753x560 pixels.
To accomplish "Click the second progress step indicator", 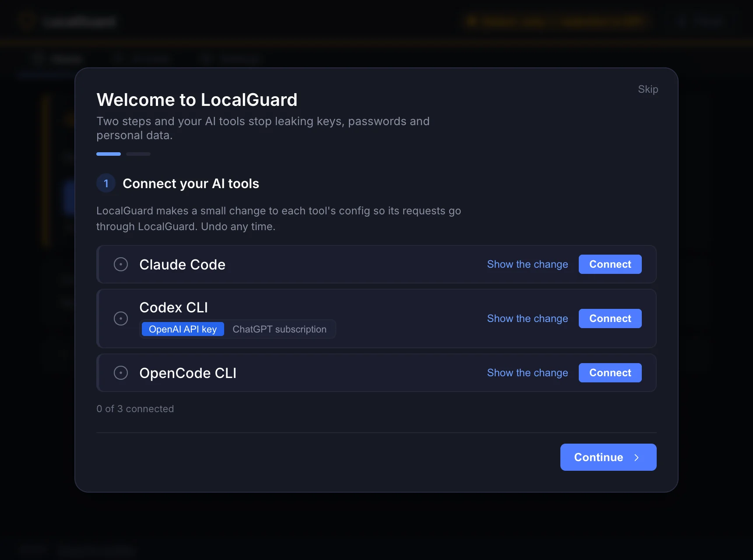I will point(138,154).
